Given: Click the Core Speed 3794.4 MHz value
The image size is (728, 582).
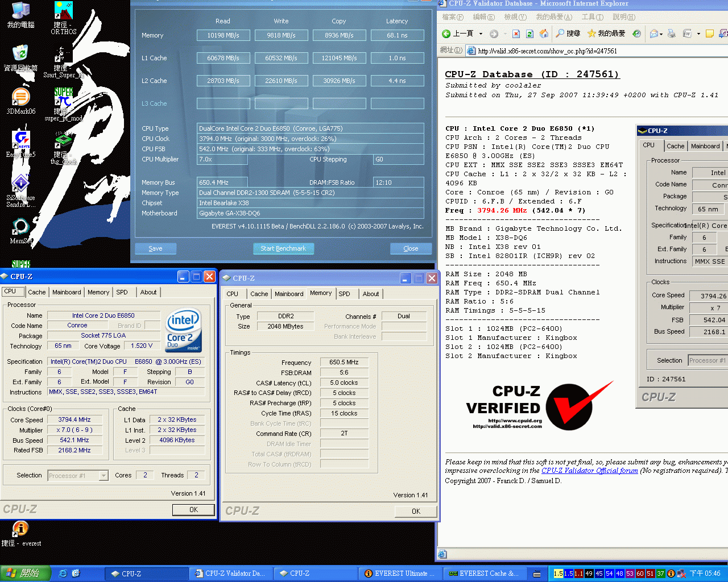Looking at the screenshot, I should 75,419.
